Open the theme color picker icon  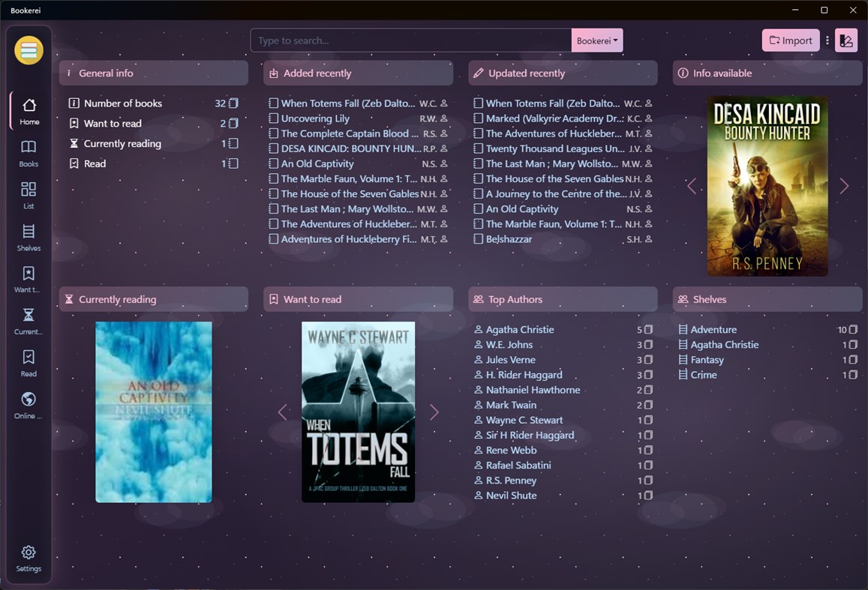click(846, 40)
